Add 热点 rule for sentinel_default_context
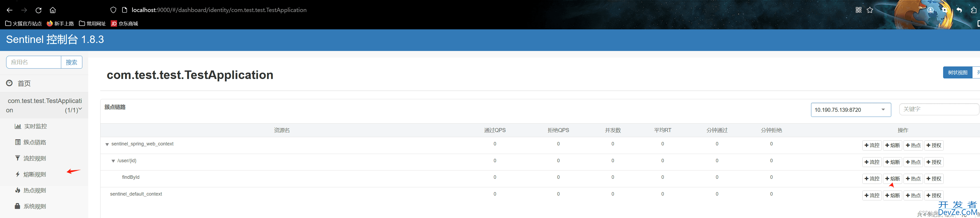Screen dimensions: 980x218 point(913,195)
